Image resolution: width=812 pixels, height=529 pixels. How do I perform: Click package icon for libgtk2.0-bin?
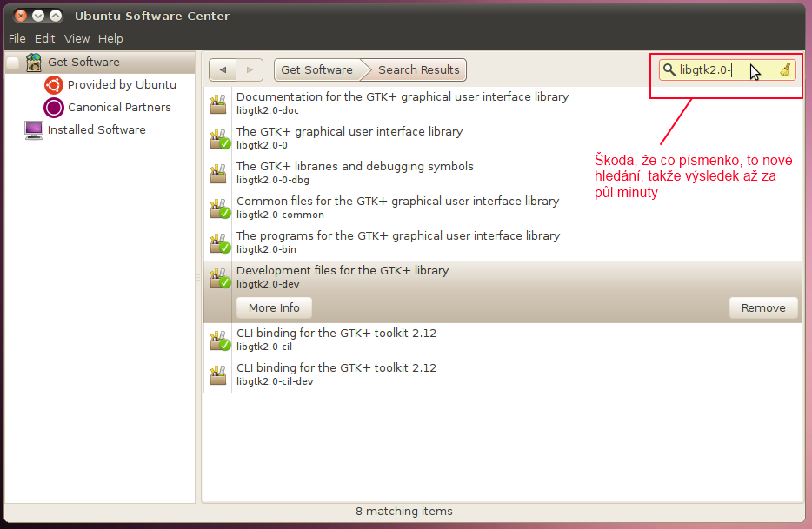pos(220,242)
